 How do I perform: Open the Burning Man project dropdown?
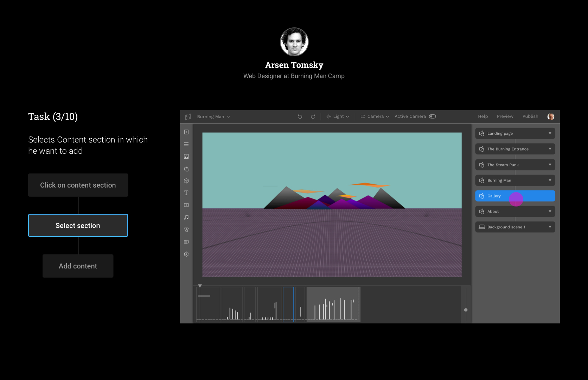[x=213, y=117]
